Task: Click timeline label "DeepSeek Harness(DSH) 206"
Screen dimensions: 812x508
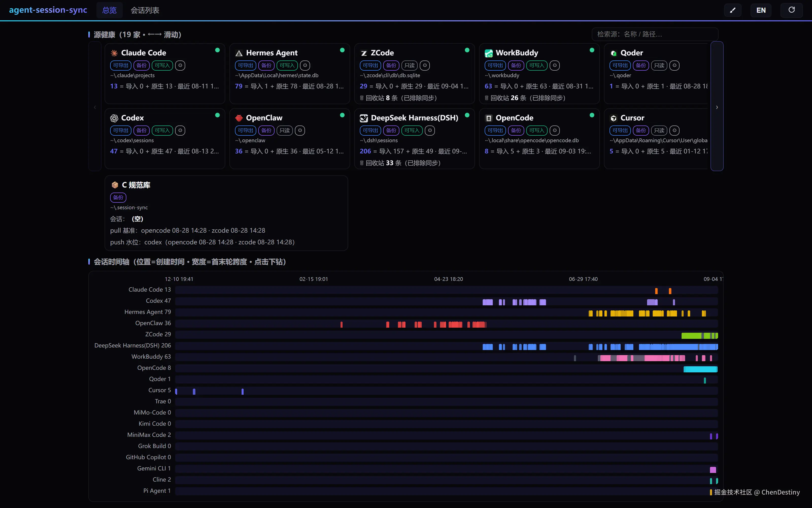Action: coord(132,345)
